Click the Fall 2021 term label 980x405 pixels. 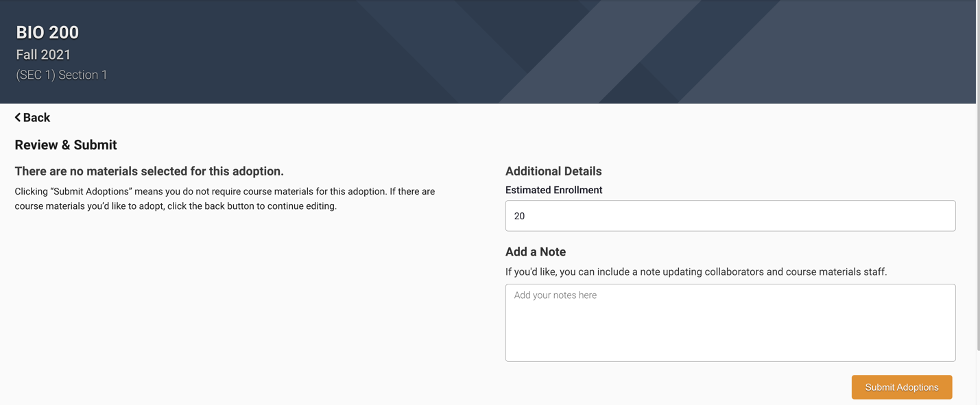point(43,55)
